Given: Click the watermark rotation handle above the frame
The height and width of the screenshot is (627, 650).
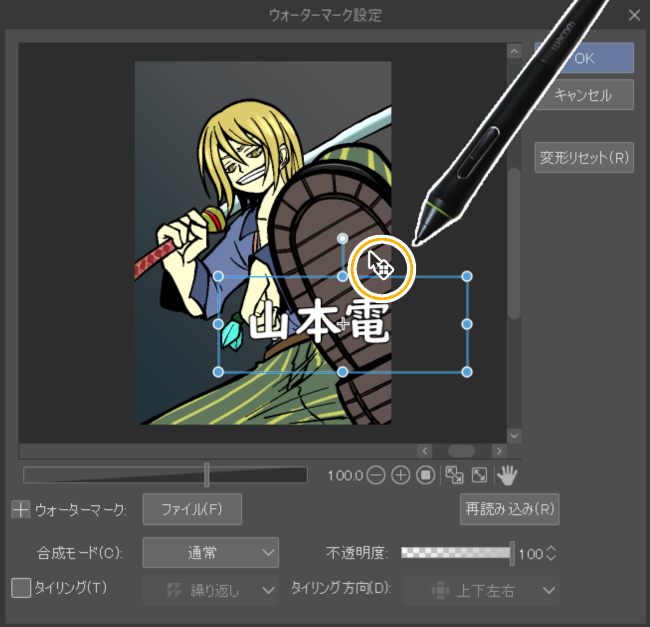Looking at the screenshot, I should (x=342, y=238).
